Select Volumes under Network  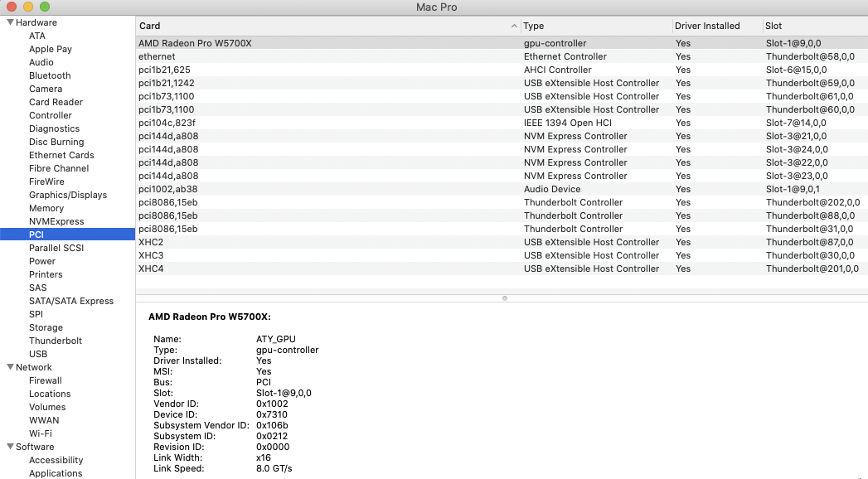(x=47, y=407)
